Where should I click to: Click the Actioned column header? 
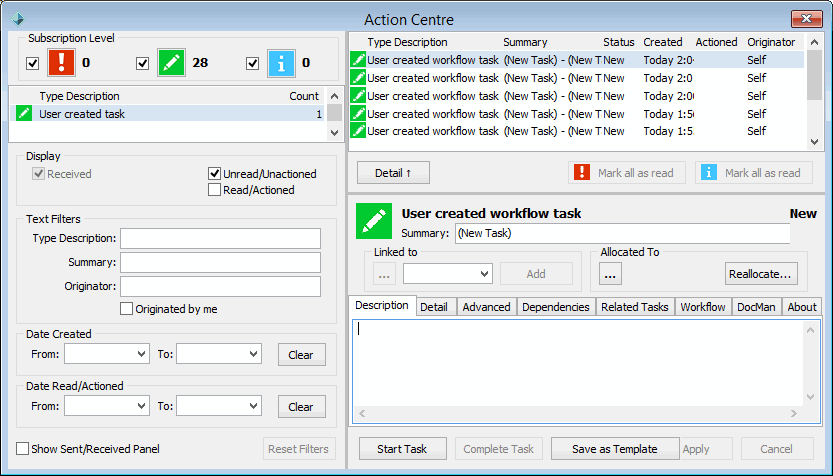(716, 42)
